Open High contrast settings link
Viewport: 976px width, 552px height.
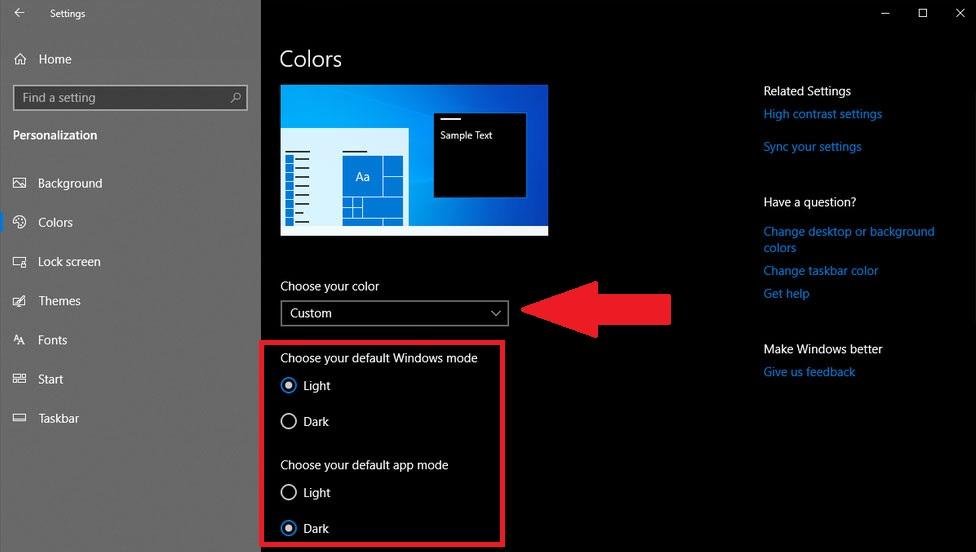(x=822, y=115)
